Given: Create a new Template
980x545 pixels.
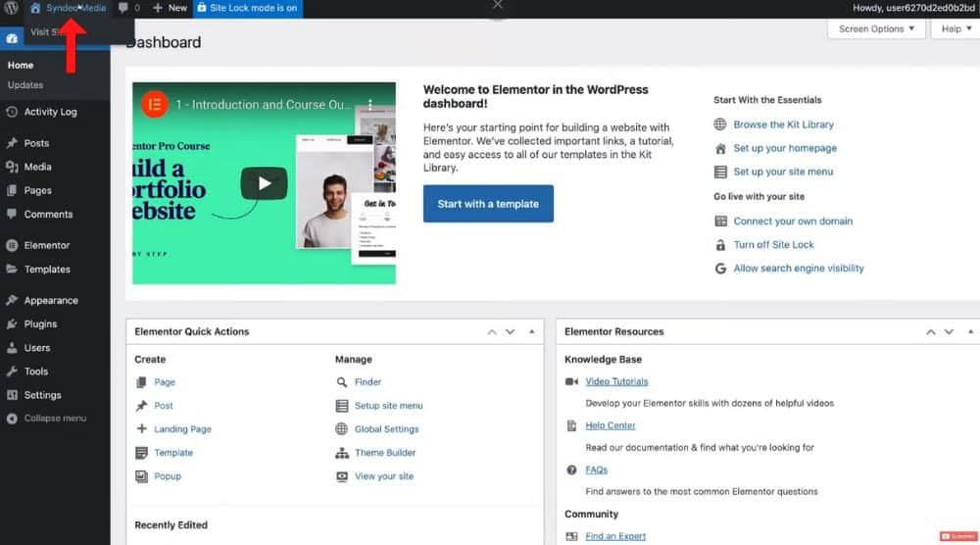Looking at the screenshot, I should [173, 453].
